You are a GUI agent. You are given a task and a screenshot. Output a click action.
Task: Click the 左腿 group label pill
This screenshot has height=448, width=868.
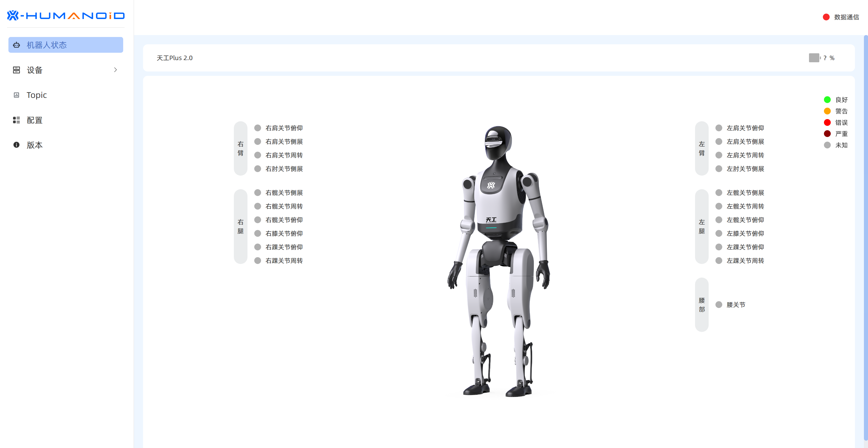(702, 226)
